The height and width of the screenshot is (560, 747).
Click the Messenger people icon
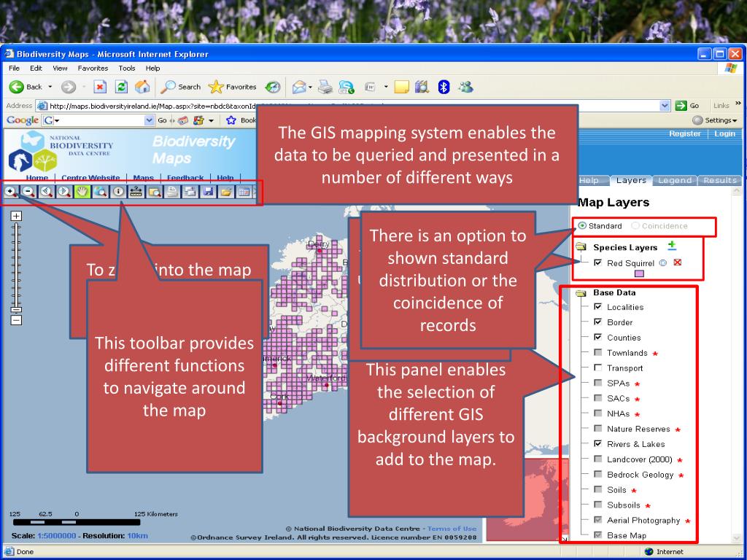[466, 87]
